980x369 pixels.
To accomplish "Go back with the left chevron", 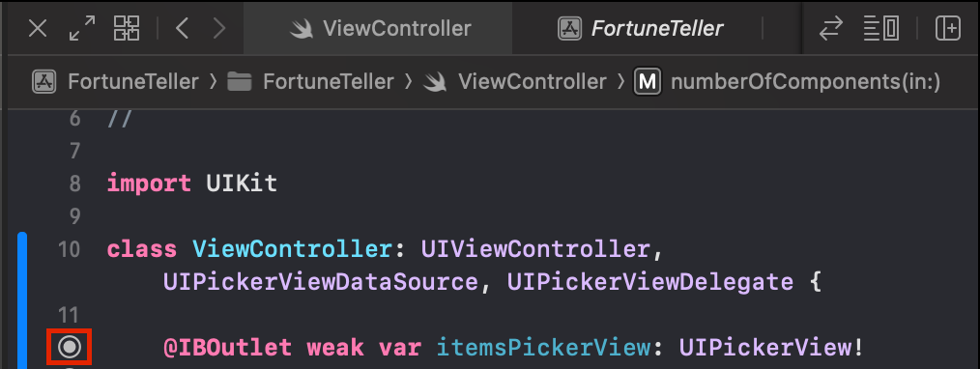I will click(x=182, y=29).
